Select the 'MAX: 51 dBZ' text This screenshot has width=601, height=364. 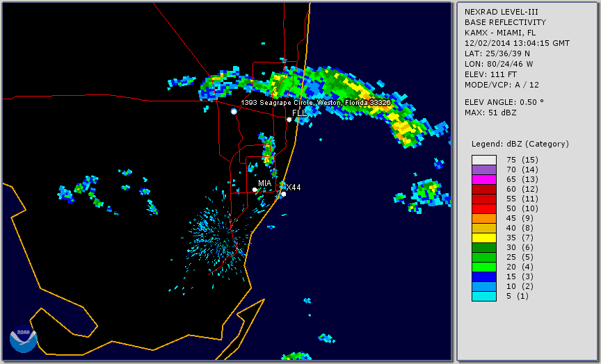pos(490,113)
